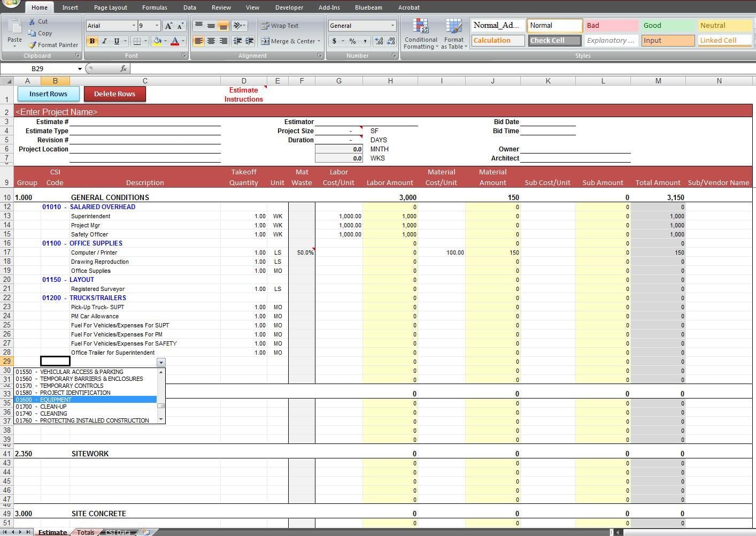The width and height of the screenshot is (756, 536).
Task: Switch to the Formulas ribbon tab
Action: 155,7
